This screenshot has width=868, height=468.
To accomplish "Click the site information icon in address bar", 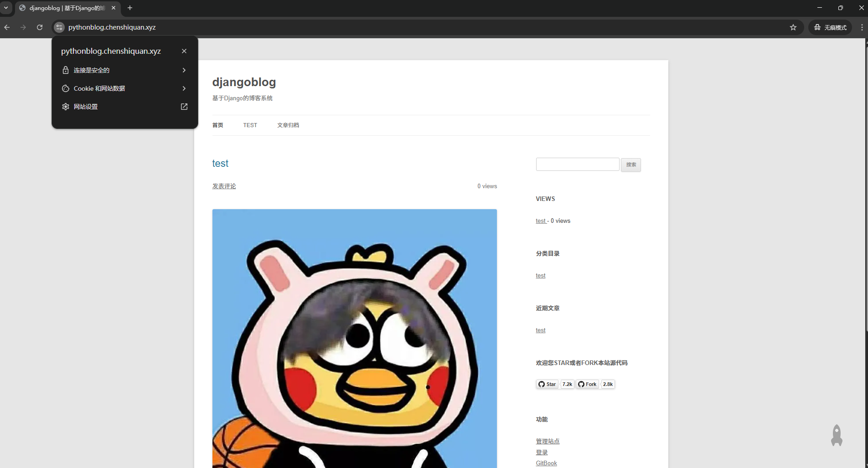I will pos(59,27).
